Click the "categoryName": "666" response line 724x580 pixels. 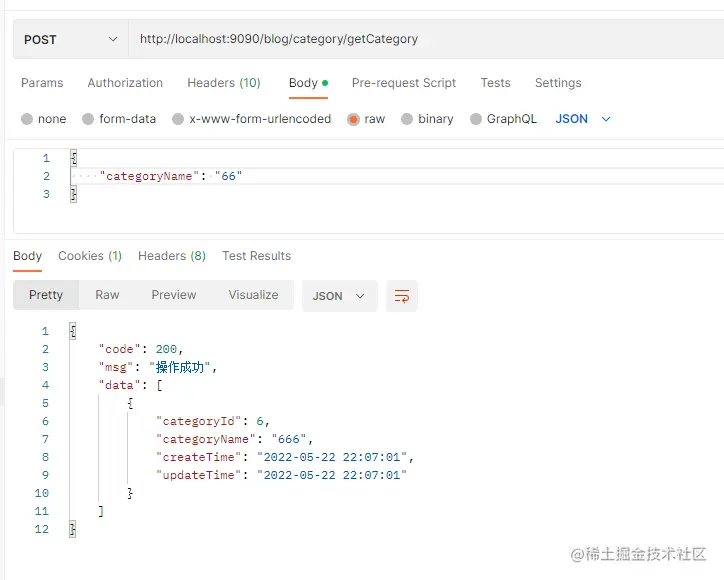(235, 439)
